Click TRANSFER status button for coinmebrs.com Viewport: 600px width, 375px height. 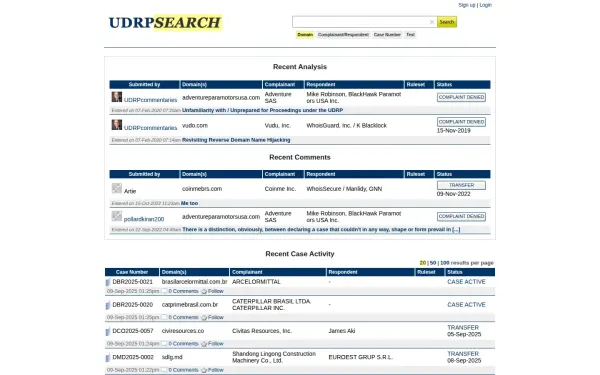(461, 185)
